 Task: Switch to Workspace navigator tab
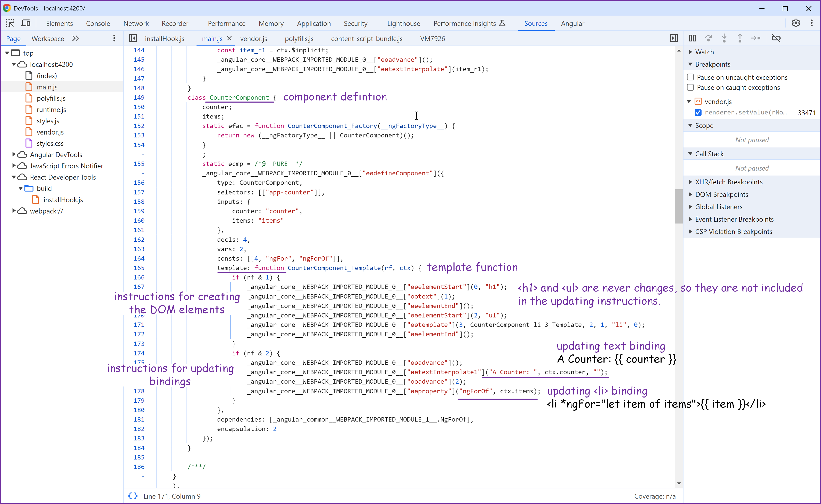[48, 38]
